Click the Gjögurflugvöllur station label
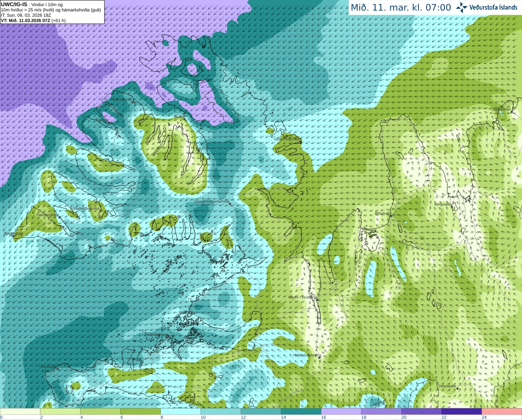Screen dimensions: 522x420 click(x=287, y=139)
